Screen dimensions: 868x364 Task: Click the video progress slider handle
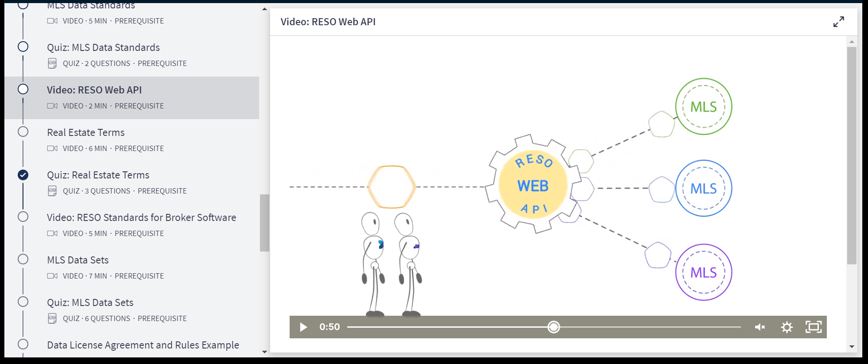[x=554, y=327]
